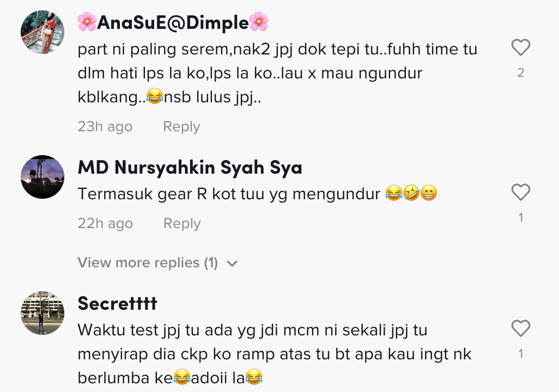Visit MD Nursyahkin Syah Sya's username
This screenshot has height=392, width=559.
point(190,168)
